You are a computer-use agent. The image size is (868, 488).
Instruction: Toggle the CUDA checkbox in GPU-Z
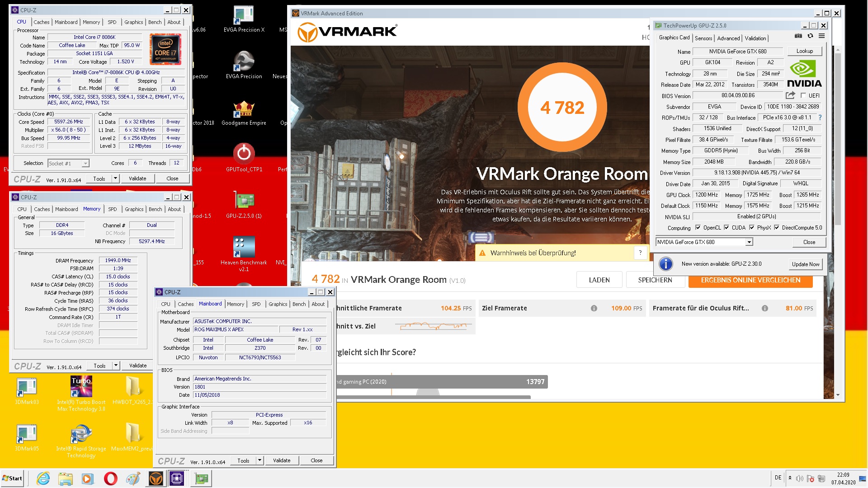pos(726,228)
